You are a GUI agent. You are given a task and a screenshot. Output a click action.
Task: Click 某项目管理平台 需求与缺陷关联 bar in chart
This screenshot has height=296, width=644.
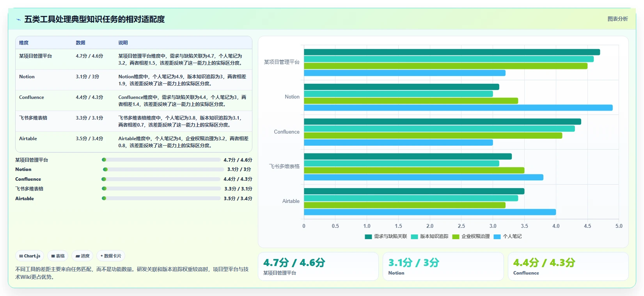[x=452, y=52]
